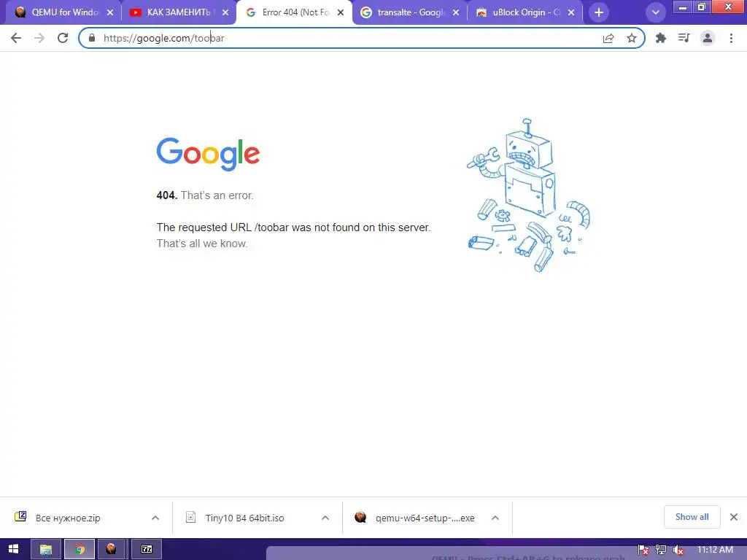This screenshot has height=560, width=747.
Task: Open 7-Zip from the taskbar
Action: tap(147, 549)
